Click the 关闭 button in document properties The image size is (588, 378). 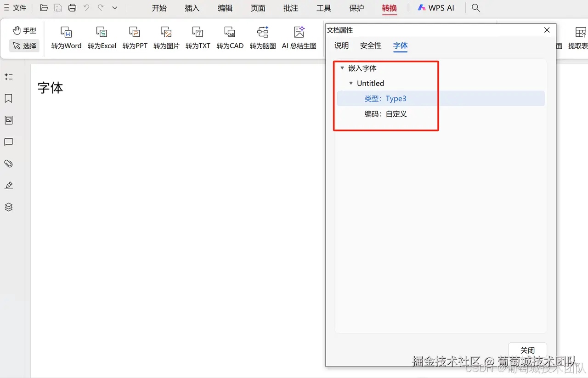pos(527,350)
